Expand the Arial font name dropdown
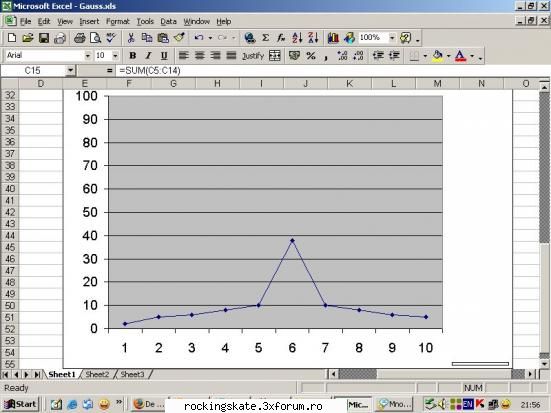 point(87,56)
